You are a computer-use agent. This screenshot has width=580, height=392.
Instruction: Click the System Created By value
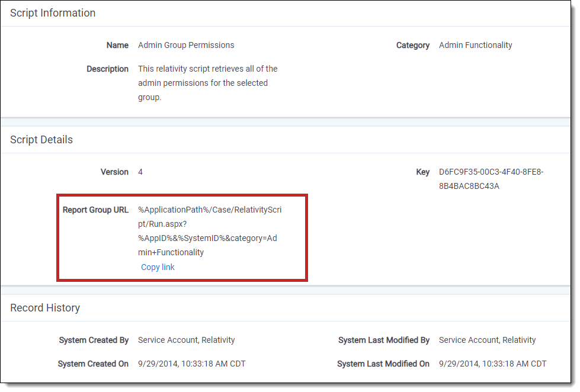(186, 340)
